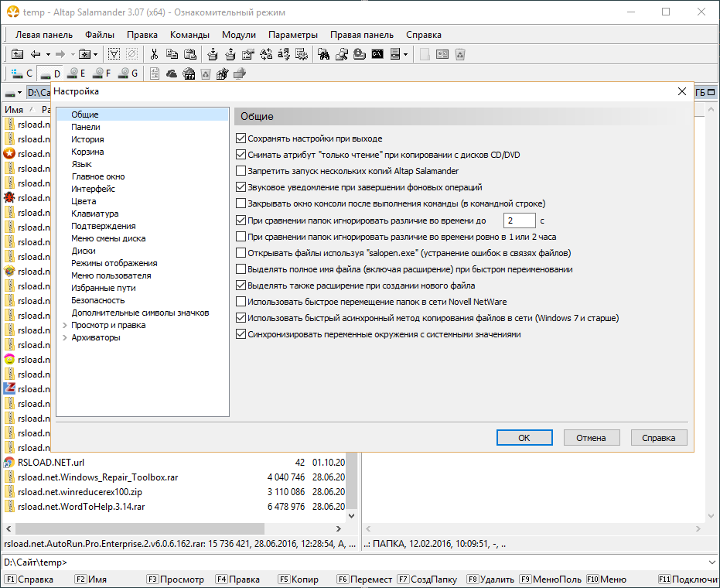The image size is (720, 588).
Task: Switch to drive E
Action: tap(77, 73)
